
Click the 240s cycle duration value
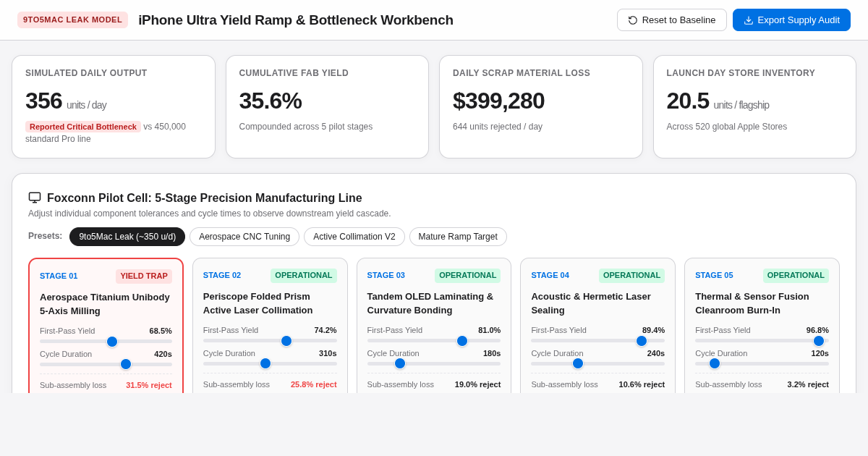[656, 353]
